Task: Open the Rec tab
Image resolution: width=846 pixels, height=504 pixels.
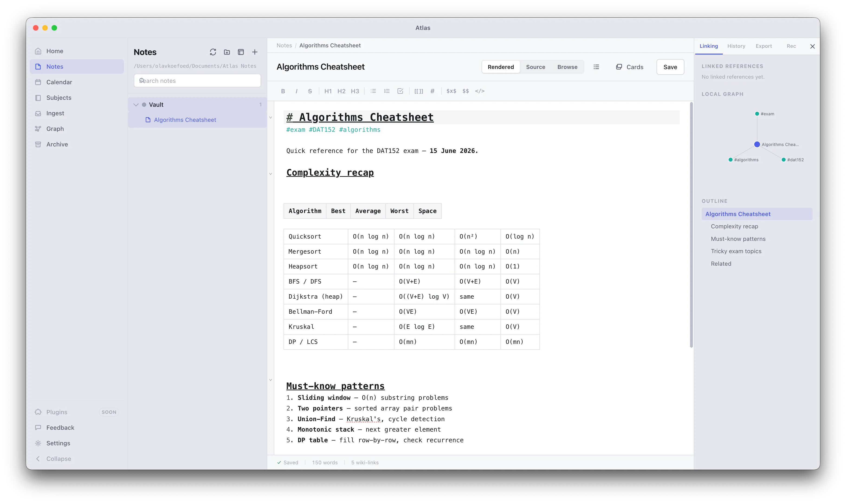Action: (x=791, y=46)
